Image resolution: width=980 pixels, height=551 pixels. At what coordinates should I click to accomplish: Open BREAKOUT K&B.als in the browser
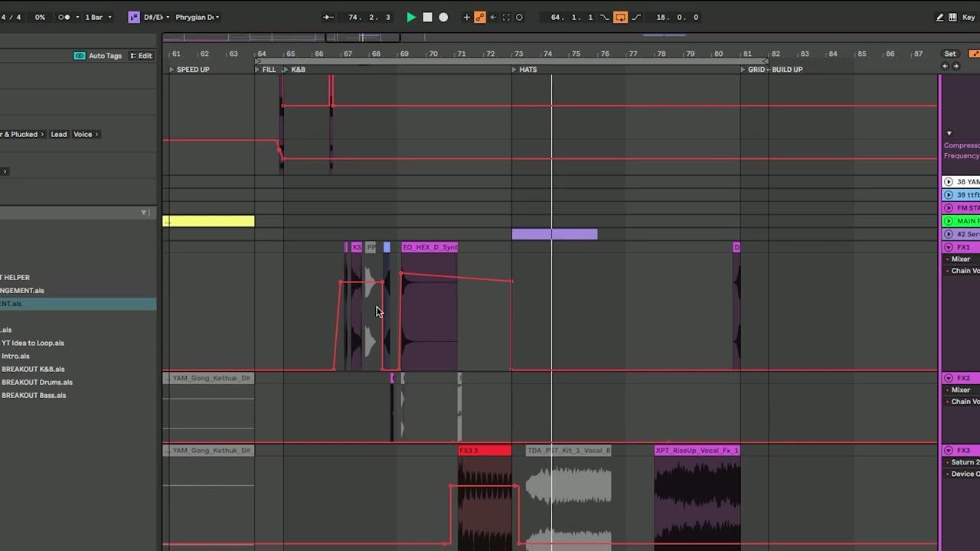coord(33,369)
